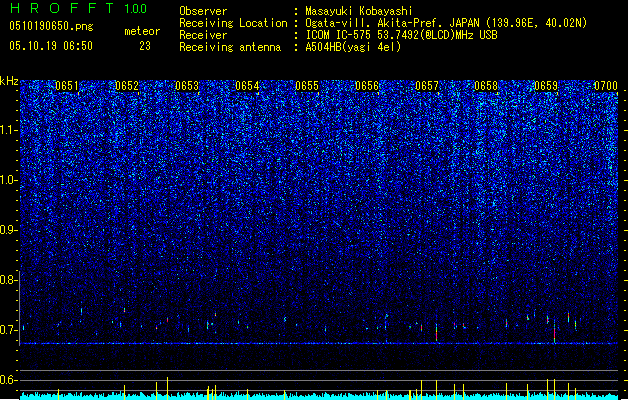The height and width of the screenshot is (400, 629).
Task: Click the 'Receiving antenna' label
Action: click(x=230, y=47)
